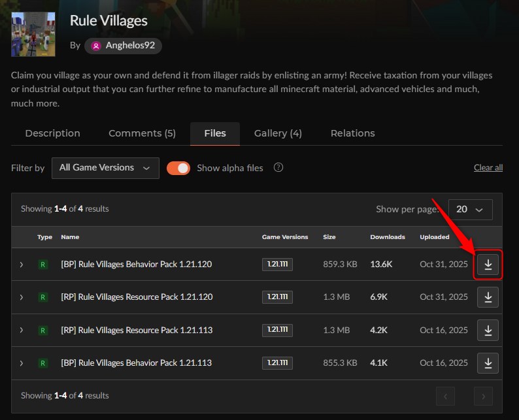Open the Show per page dropdown
Image resolution: width=519 pixels, height=420 pixels.
(x=471, y=209)
